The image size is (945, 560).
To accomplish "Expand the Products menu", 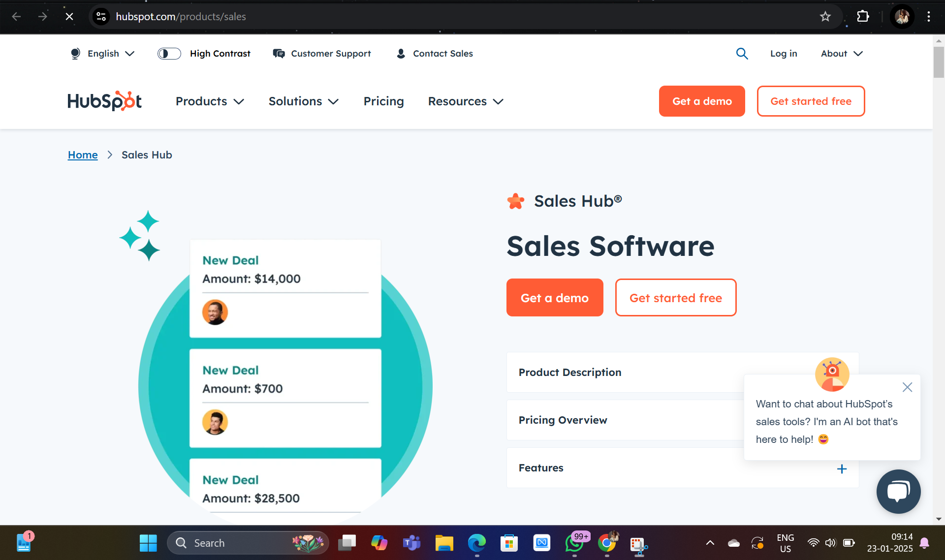I will click(x=210, y=101).
